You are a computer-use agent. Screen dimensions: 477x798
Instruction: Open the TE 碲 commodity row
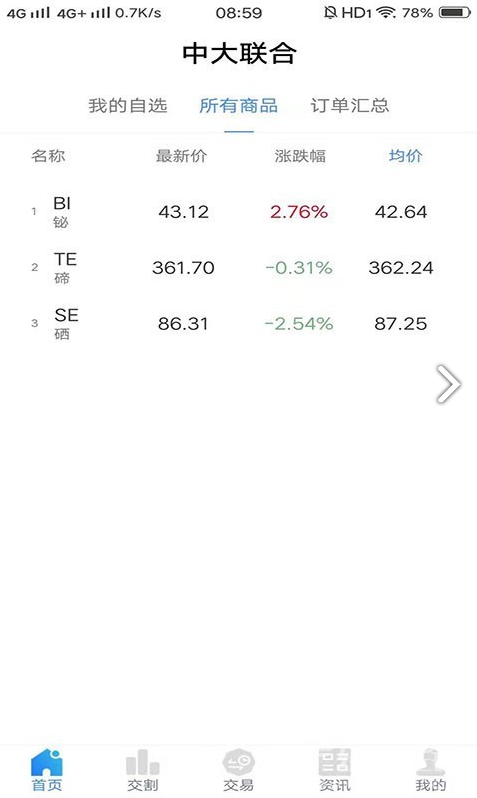pyautogui.click(x=238, y=268)
